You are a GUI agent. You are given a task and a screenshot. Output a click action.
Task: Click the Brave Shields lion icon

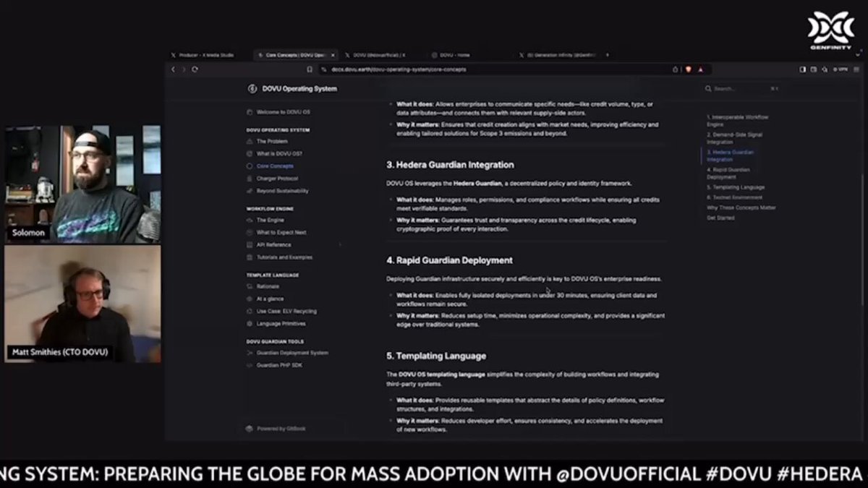click(688, 69)
